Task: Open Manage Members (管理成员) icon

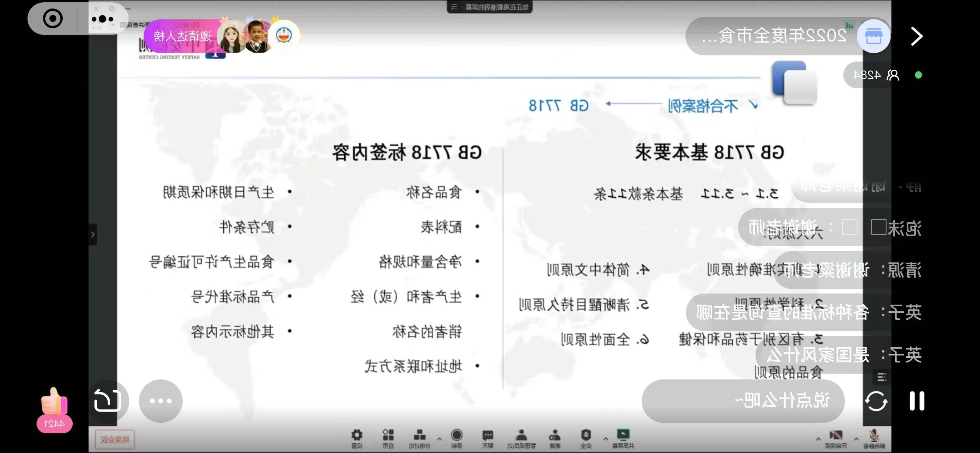Action: (x=521, y=436)
